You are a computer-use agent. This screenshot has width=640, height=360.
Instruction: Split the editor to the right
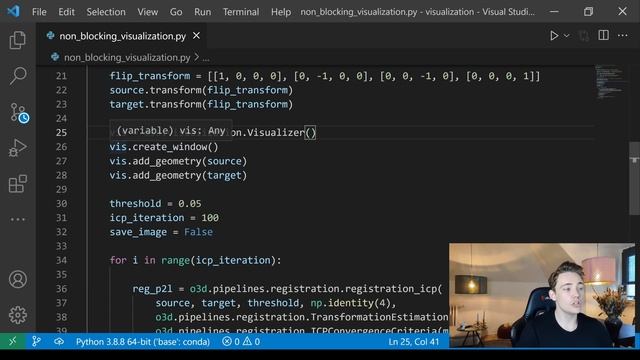[x=603, y=36]
